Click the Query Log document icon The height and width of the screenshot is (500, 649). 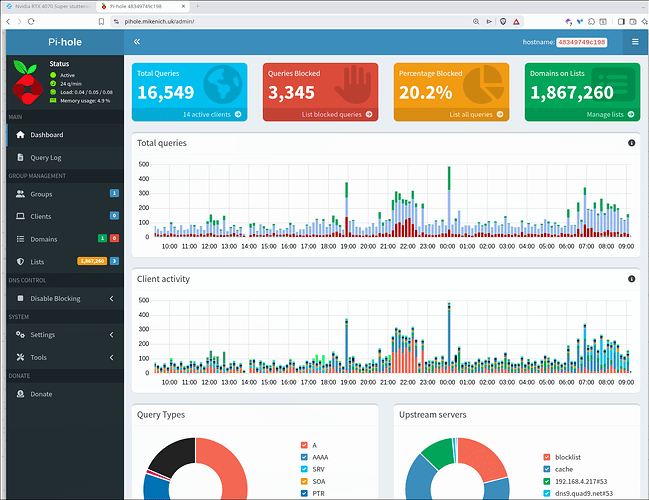20,157
